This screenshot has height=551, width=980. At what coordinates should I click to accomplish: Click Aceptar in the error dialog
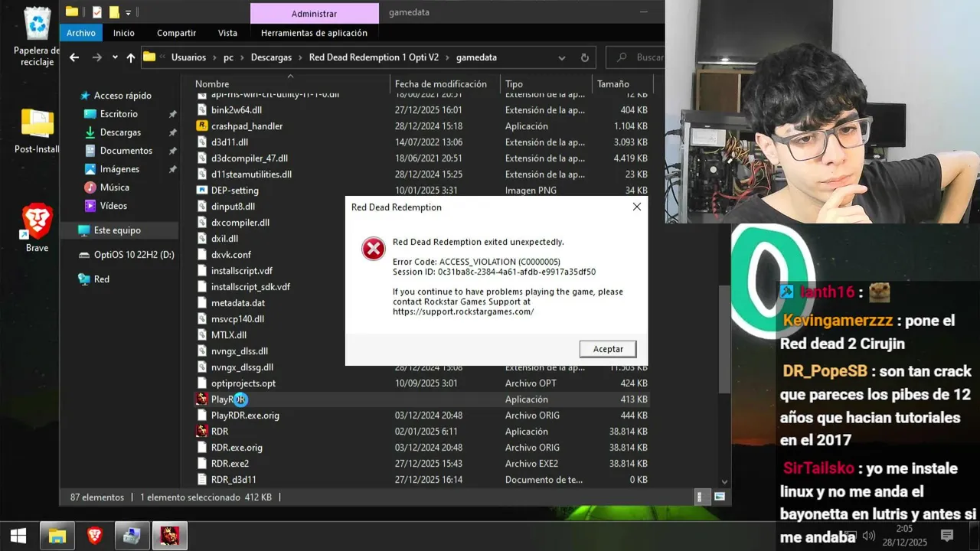[608, 349]
